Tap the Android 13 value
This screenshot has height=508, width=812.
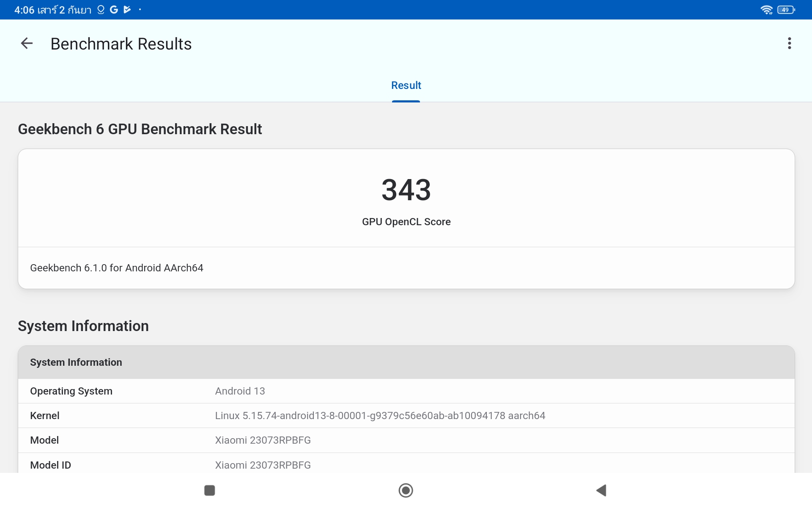[240, 391]
